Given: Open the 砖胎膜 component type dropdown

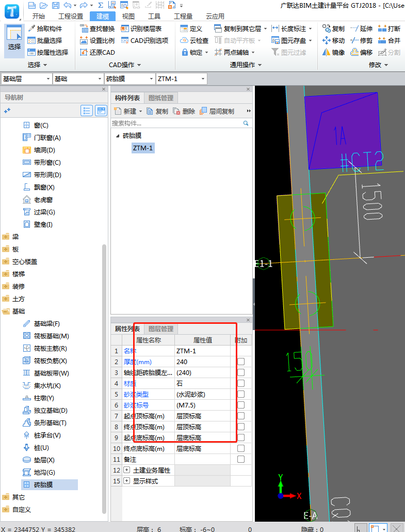Looking at the screenshot, I should pos(130,79).
